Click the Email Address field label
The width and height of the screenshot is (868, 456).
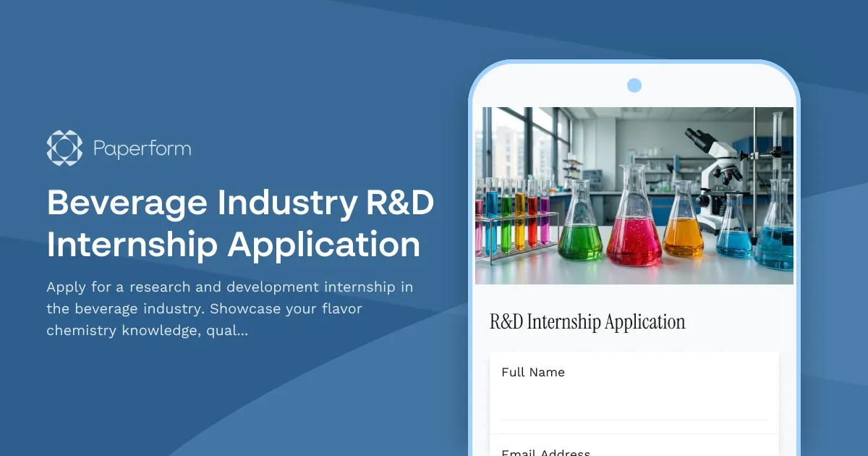point(546,452)
